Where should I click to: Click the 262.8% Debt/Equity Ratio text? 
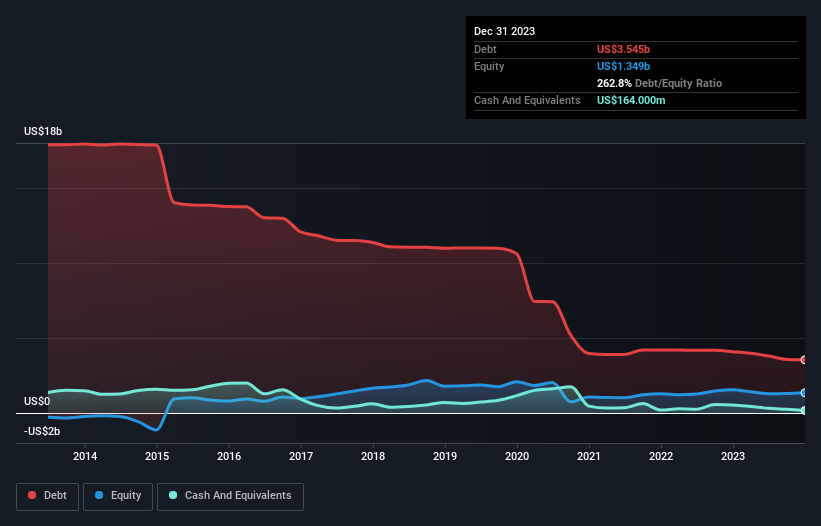click(659, 83)
